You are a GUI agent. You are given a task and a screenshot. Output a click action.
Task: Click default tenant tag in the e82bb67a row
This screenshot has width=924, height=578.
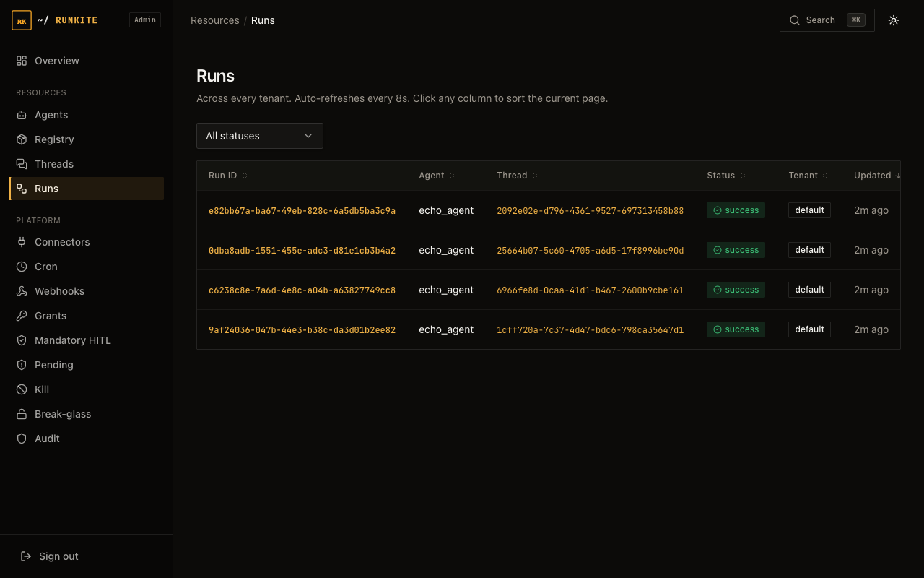809,210
